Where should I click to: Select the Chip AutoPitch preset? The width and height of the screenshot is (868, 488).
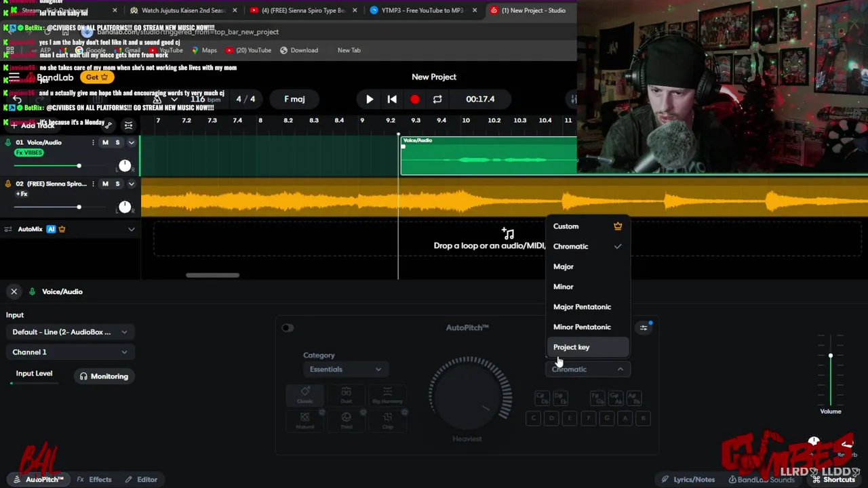click(387, 420)
